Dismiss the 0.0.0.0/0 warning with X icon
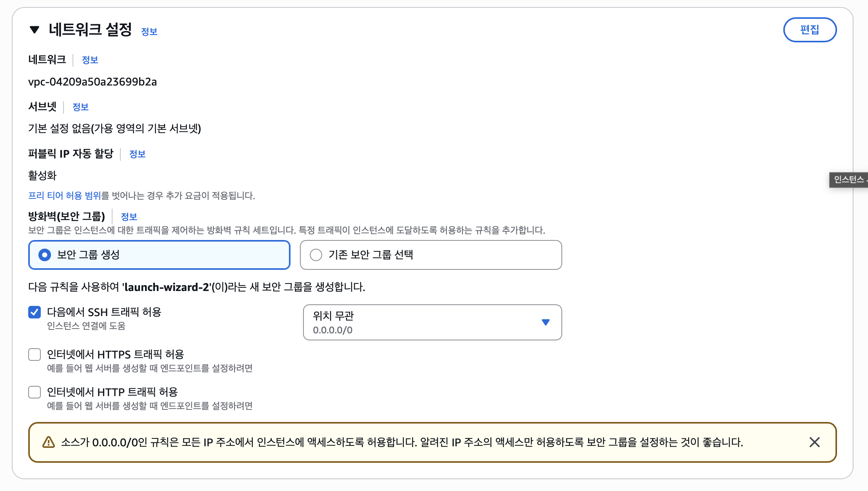868x491 pixels. pyautogui.click(x=814, y=442)
